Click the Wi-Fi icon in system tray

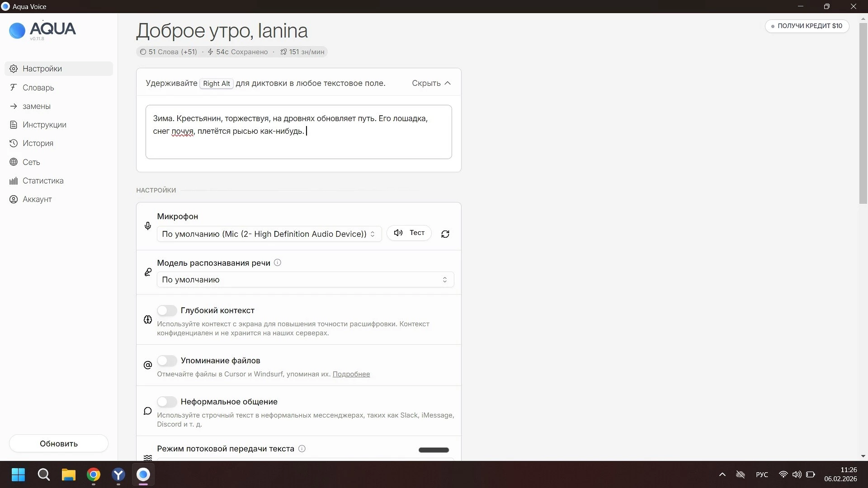pyautogui.click(x=783, y=474)
